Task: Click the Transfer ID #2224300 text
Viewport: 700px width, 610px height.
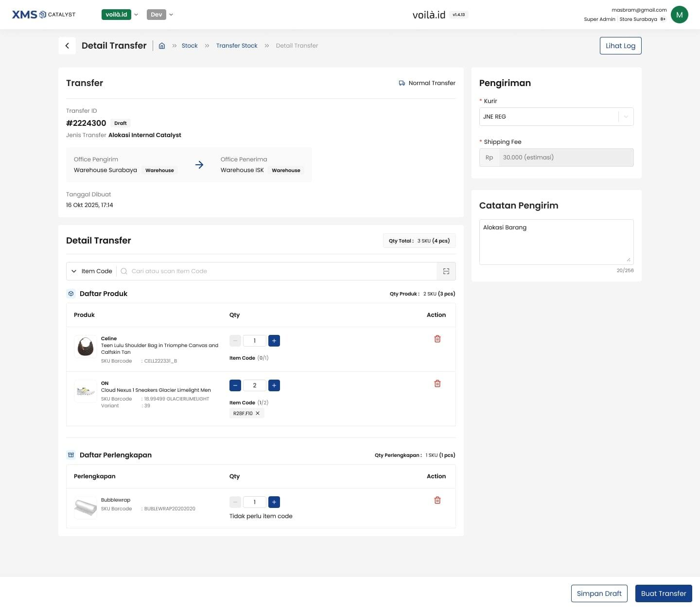Action: pos(86,123)
